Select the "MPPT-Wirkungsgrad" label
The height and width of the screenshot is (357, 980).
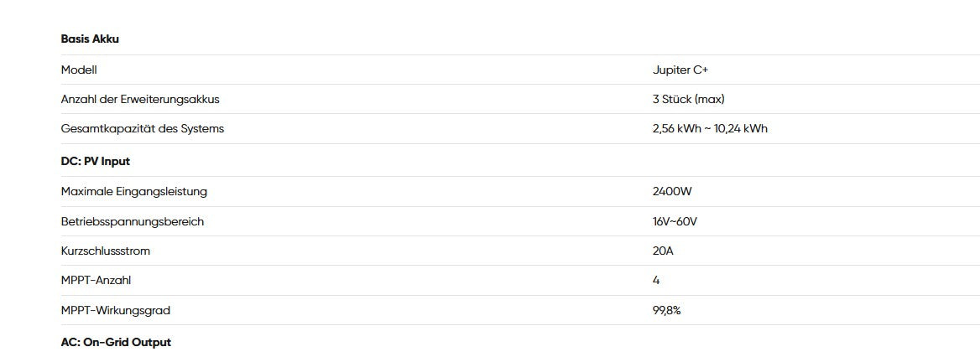tap(116, 311)
